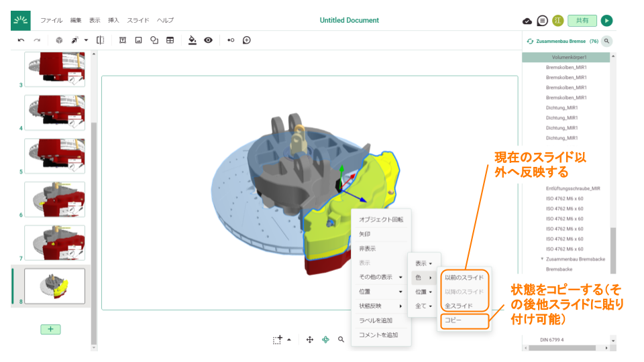644x362 pixels.
Task: Click the undo arrow in the toolbar
Action: (x=21, y=40)
